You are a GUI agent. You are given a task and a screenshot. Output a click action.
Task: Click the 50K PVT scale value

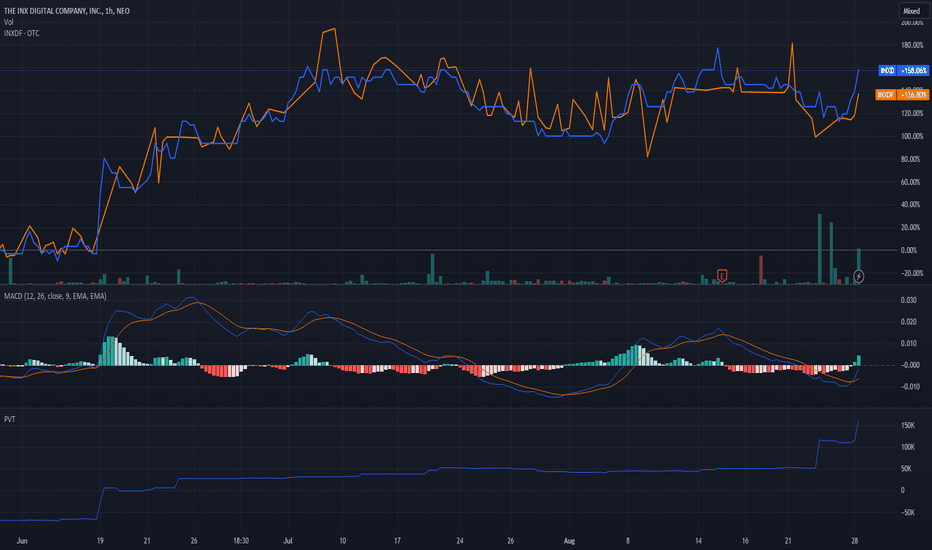906,469
